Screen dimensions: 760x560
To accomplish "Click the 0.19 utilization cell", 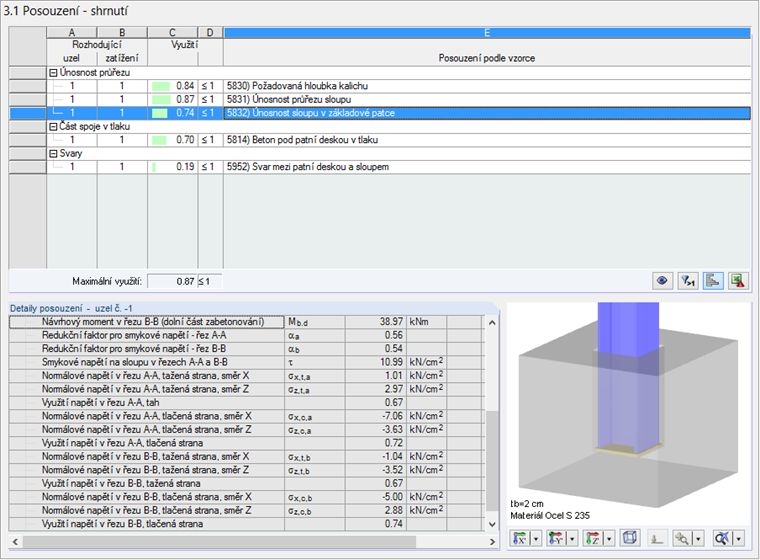I will [x=173, y=167].
